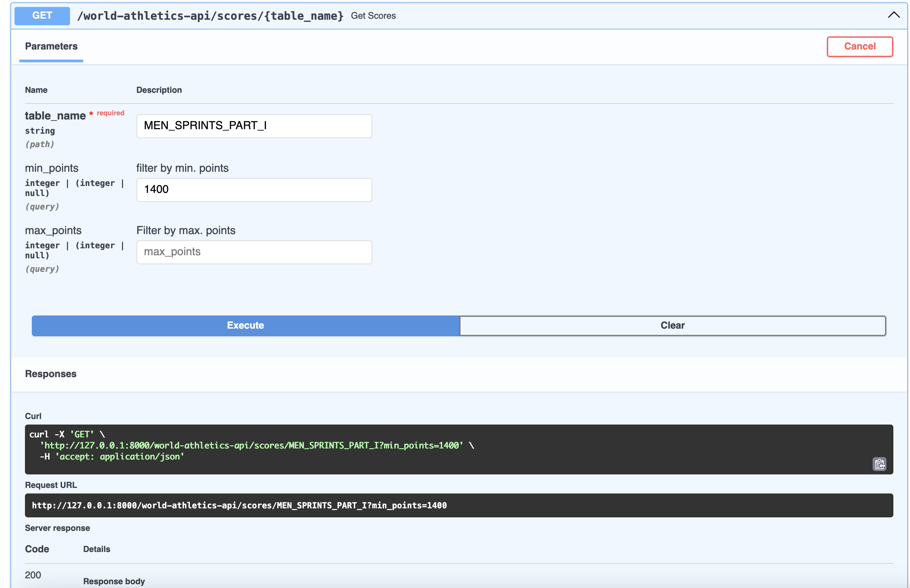Execute the Get Scores request
The height and width of the screenshot is (588, 910).
tap(245, 325)
